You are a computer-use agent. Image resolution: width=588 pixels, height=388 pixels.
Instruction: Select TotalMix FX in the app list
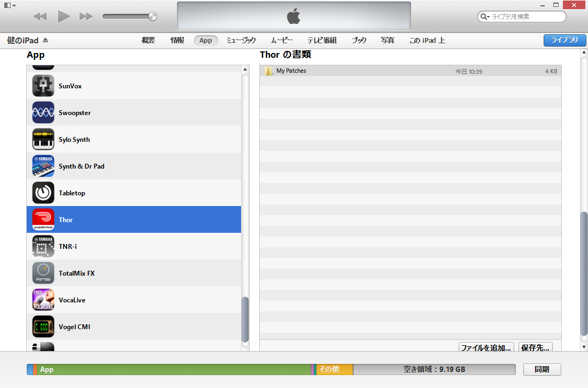(134, 273)
